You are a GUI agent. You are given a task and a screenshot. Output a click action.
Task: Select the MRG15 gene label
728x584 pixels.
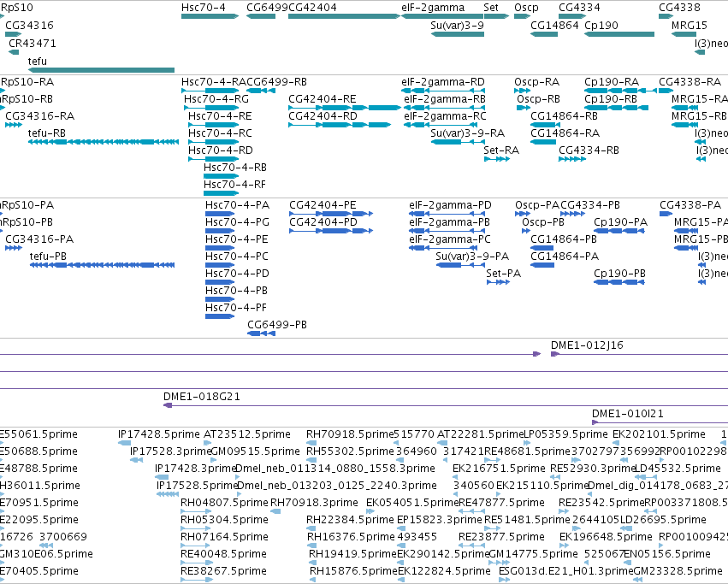(x=689, y=25)
